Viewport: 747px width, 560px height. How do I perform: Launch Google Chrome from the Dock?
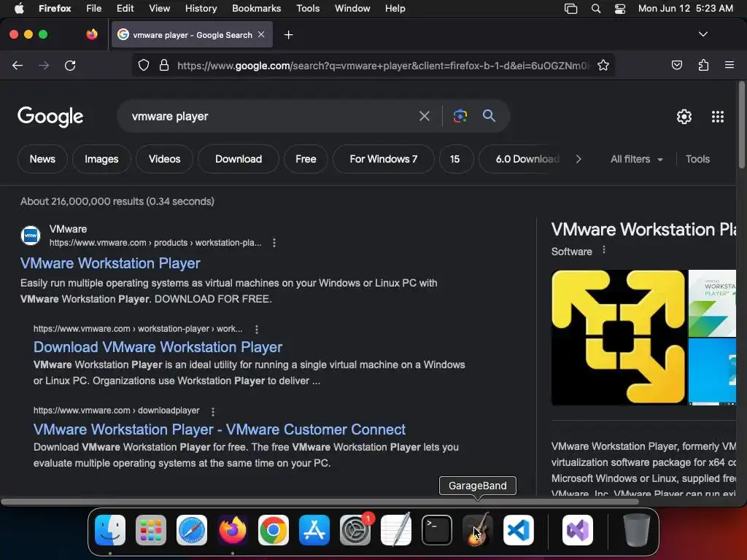pos(274,530)
